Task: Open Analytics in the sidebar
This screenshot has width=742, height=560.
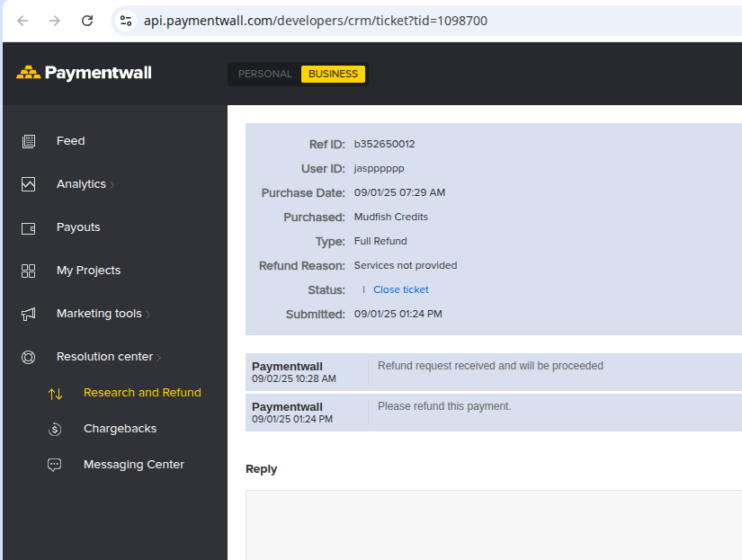Action: pos(81,184)
